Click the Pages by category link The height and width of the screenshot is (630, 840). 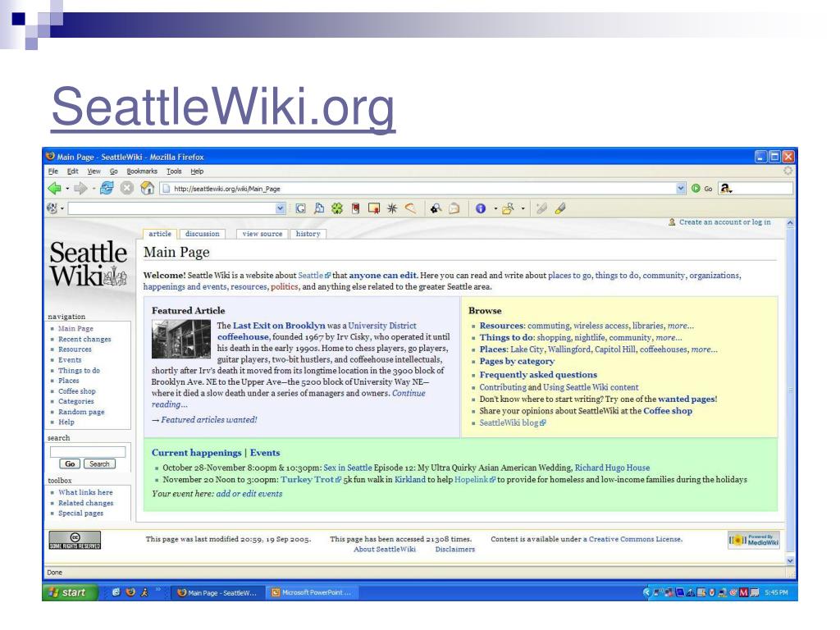[517, 361]
